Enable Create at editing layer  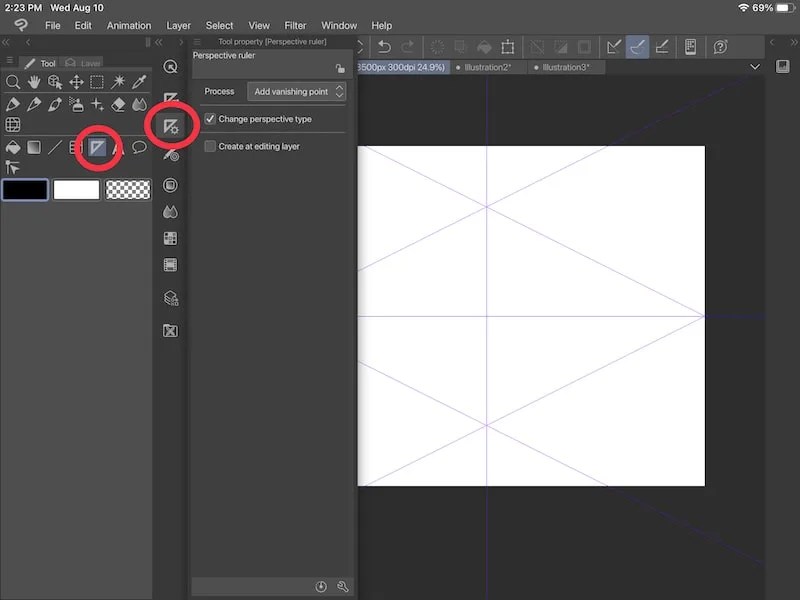coord(209,146)
